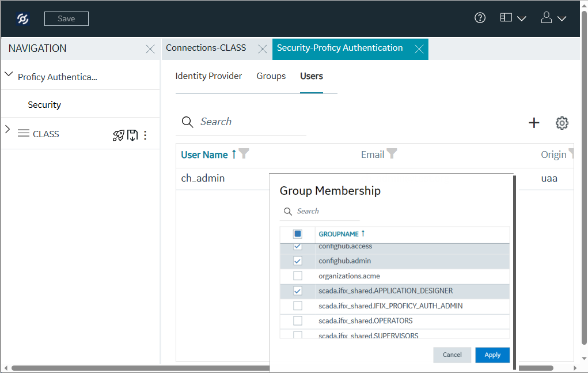Click the page horizontal scrollbar
This screenshot has width=588, height=373.
[x=282, y=368]
